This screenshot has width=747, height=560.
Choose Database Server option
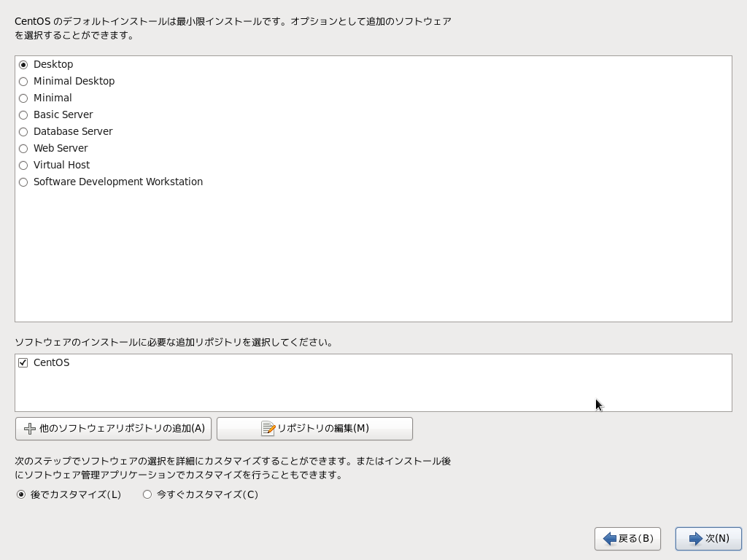coord(23,132)
